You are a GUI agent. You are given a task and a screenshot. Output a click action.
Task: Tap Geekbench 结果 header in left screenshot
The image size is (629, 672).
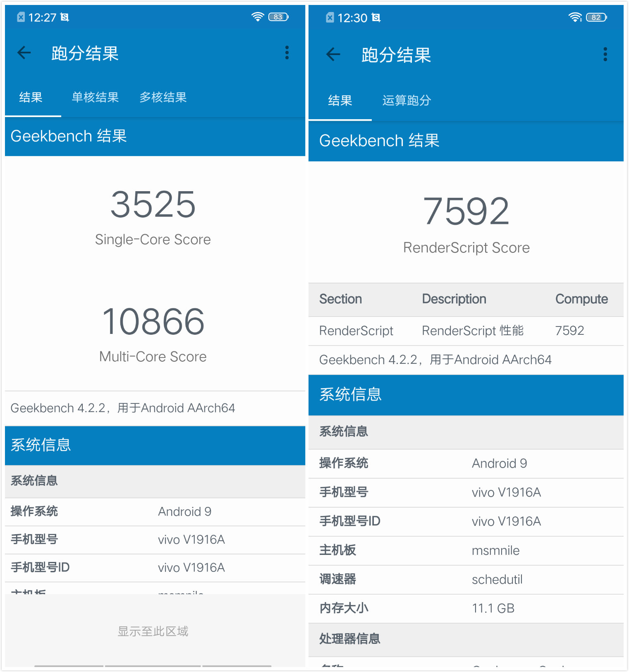click(155, 136)
